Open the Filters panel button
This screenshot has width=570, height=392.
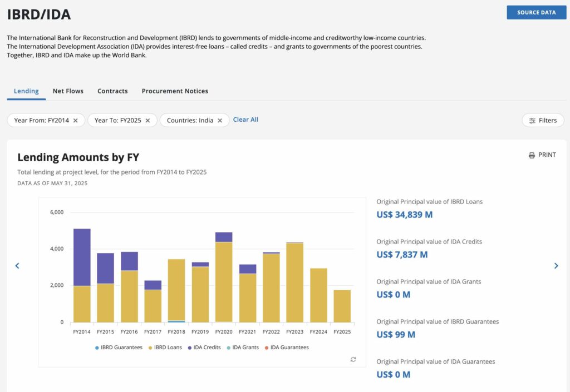pos(543,121)
